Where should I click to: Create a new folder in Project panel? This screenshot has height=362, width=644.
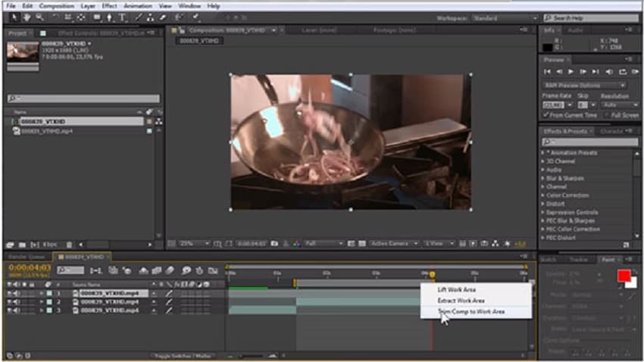point(22,245)
